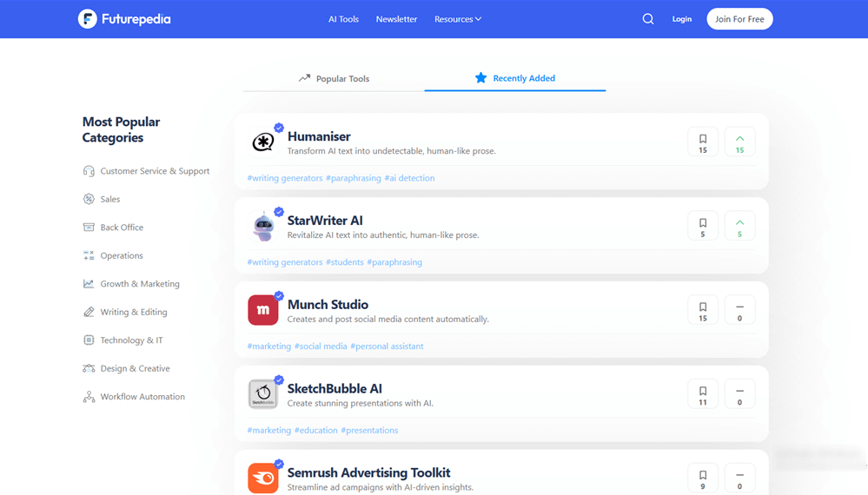The image size is (868, 495).
Task: Click the SketchBubble AI logo
Action: [263, 394]
